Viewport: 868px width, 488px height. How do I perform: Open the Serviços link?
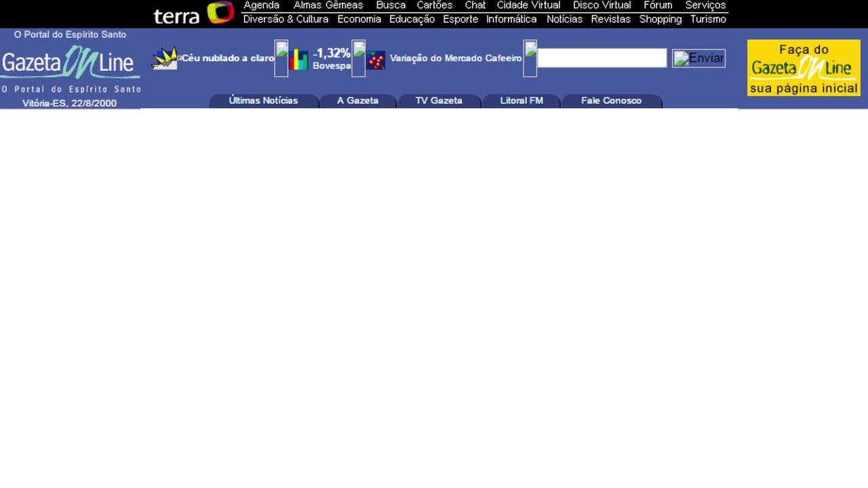point(705,5)
